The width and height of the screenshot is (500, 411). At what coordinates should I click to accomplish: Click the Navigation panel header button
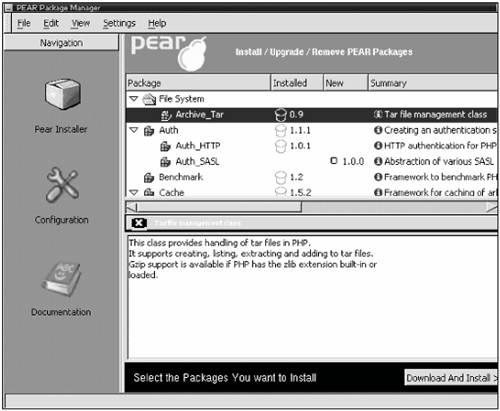click(x=61, y=43)
